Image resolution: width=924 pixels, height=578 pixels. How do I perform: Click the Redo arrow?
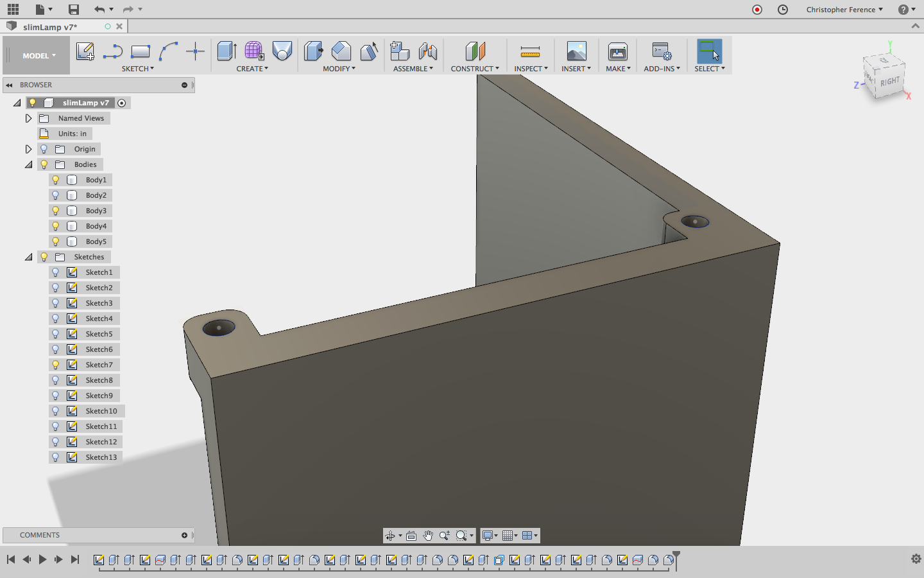tap(128, 9)
